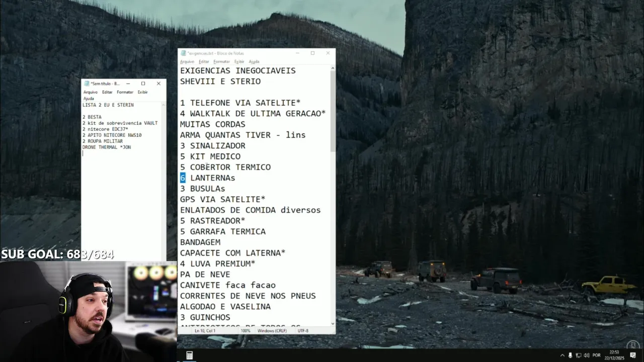The width and height of the screenshot is (644, 362).
Task: Click the line 3 BUSULAs
Action: [x=203, y=189]
